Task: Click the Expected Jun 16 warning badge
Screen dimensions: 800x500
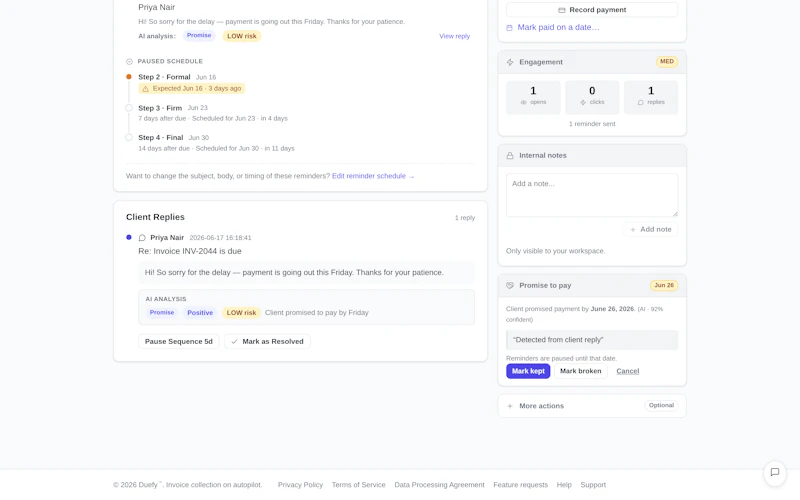Action: pyautogui.click(x=192, y=89)
